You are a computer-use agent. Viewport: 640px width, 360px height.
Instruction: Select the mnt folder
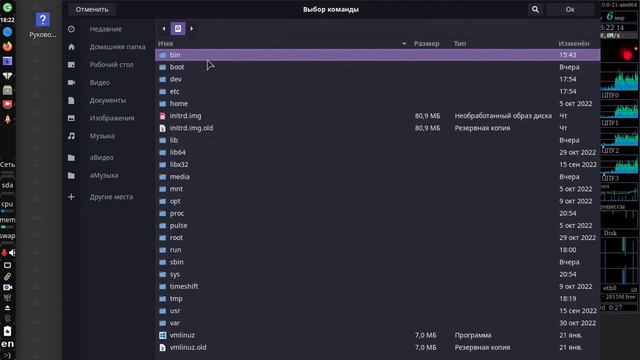pos(378,189)
